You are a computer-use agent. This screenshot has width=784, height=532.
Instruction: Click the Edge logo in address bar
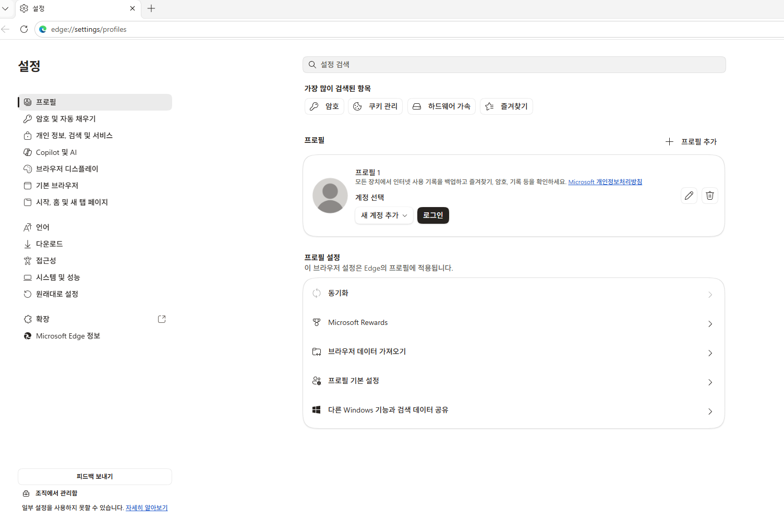[x=43, y=29]
